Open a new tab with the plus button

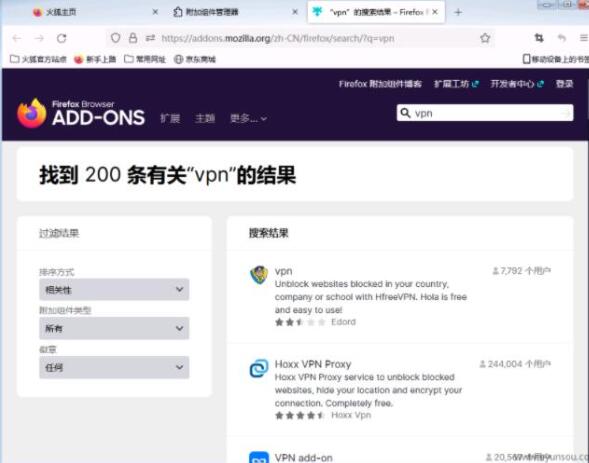tap(458, 12)
